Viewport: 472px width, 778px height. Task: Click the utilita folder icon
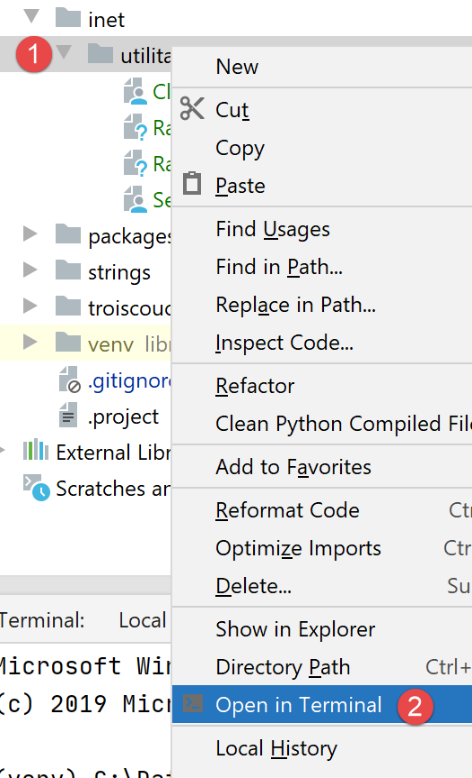[100, 54]
